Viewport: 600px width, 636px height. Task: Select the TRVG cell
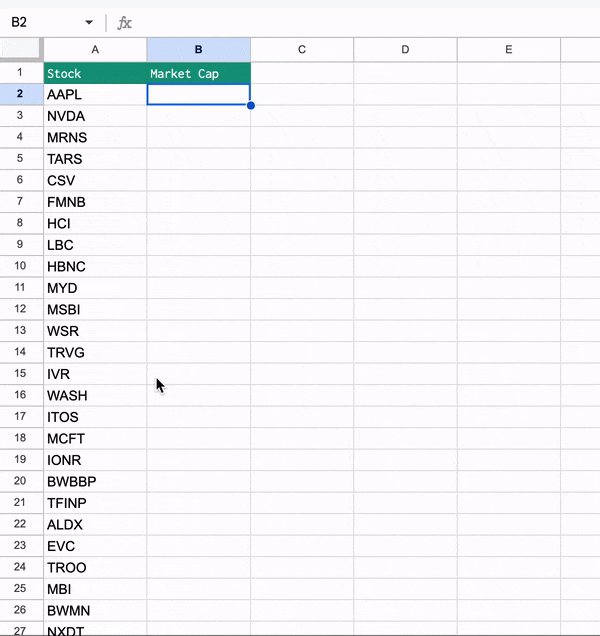pos(95,352)
